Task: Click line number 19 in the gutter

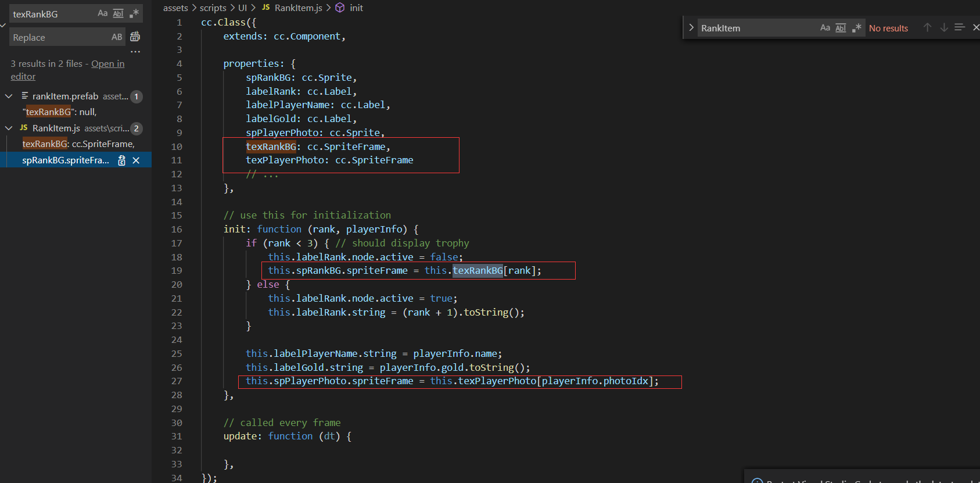Action: (177, 271)
